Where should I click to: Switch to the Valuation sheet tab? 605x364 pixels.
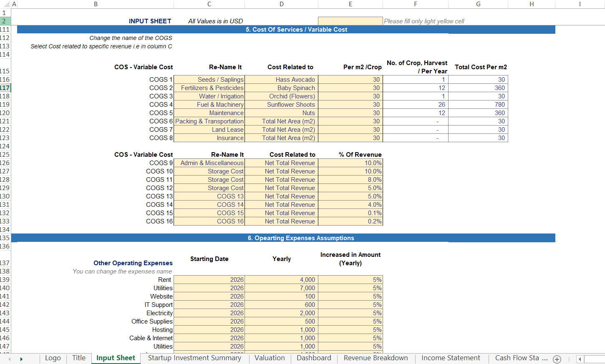coord(270,358)
